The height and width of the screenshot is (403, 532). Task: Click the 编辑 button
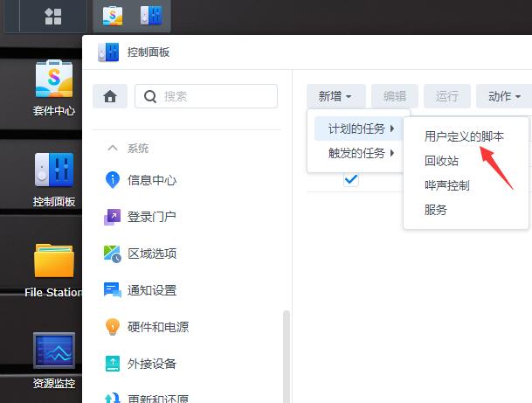tap(394, 96)
